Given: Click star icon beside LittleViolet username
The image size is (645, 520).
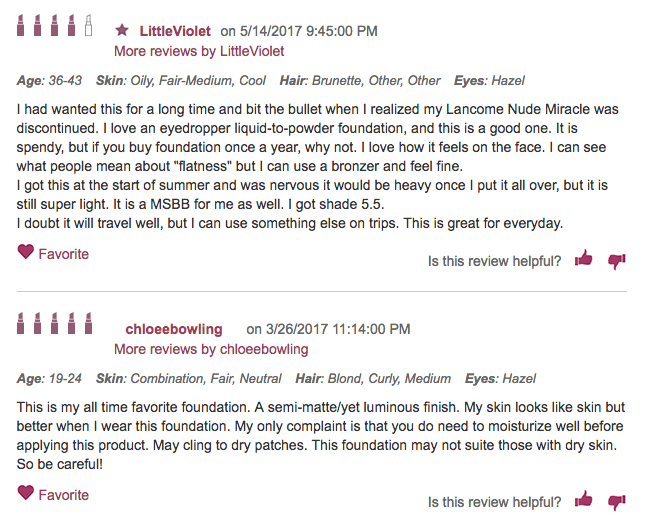Looking at the screenshot, I should click(x=122, y=31).
